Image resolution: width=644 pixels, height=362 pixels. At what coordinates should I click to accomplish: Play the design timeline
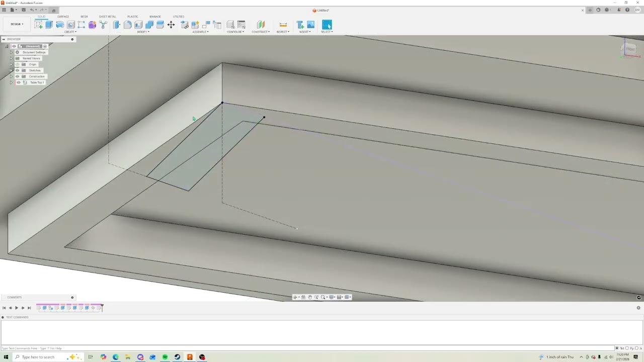[x=16, y=308]
